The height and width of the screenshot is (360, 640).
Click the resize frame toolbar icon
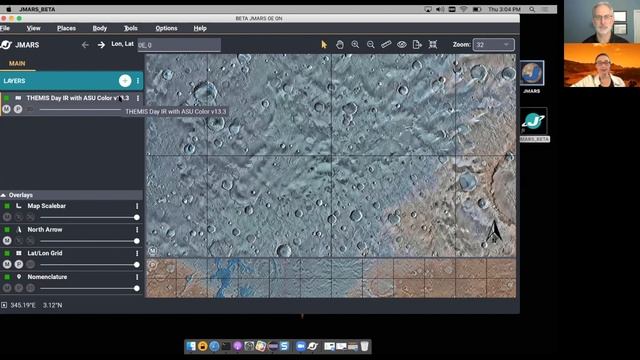[x=433, y=44]
